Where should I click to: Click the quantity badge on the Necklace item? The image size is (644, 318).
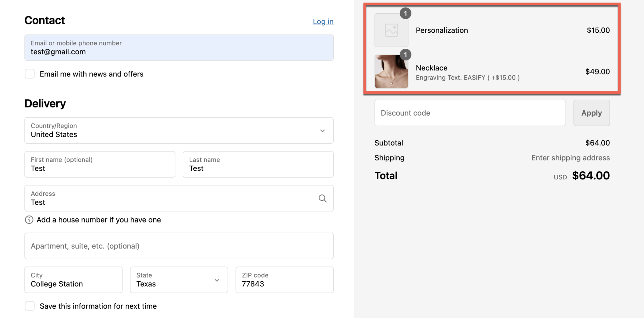point(406,55)
